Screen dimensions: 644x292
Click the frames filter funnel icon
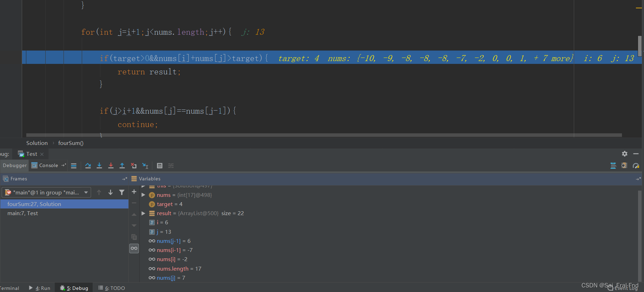click(x=122, y=192)
